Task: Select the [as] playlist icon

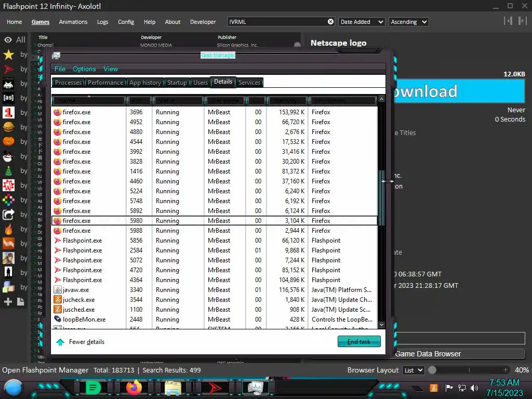Action: (x=8, y=98)
